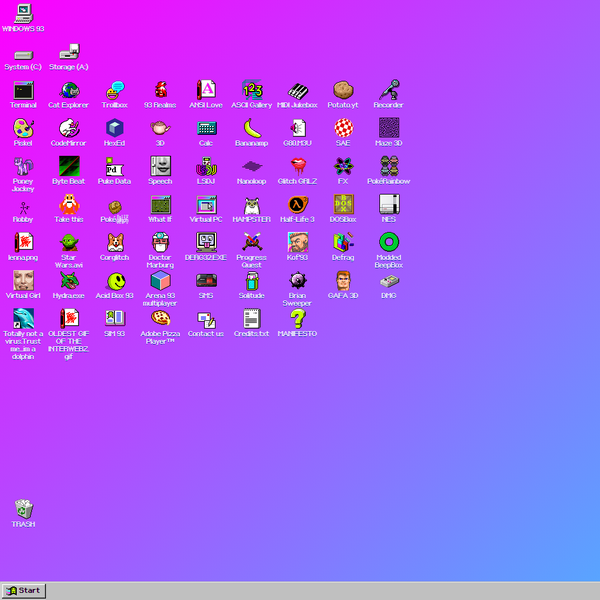Open the TRASH recycle bin
This screenshot has width=600, height=600.
click(x=23, y=509)
